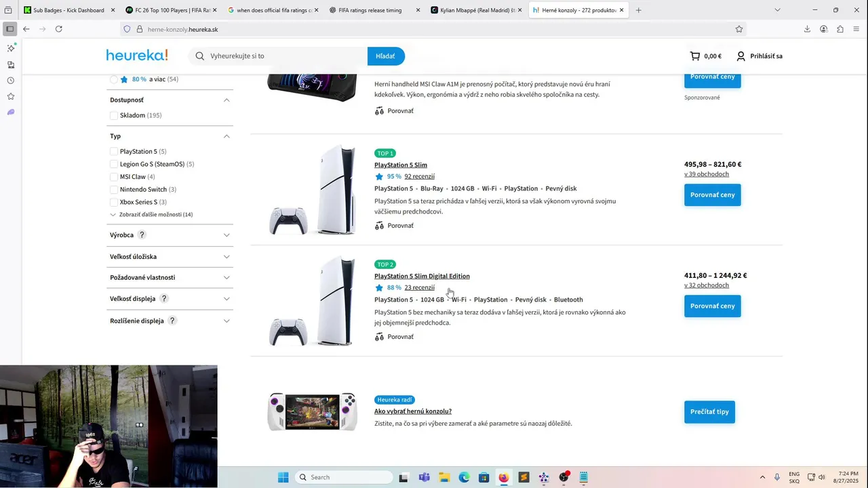Image resolution: width=868 pixels, height=488 pixels.
Task: Show hidden system tray icons
Action: point(762,477)
